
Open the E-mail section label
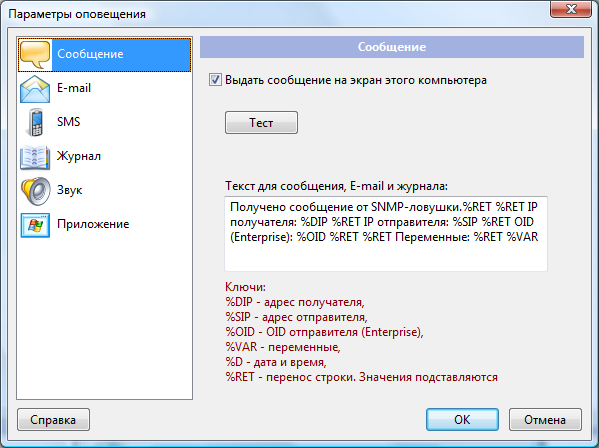tap(74, 88)
